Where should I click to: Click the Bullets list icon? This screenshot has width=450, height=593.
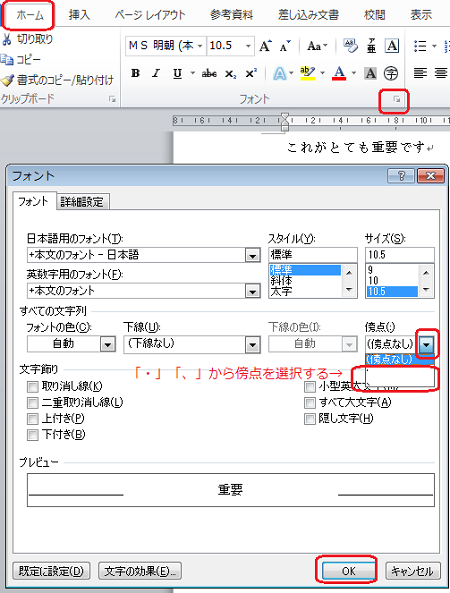420,46
